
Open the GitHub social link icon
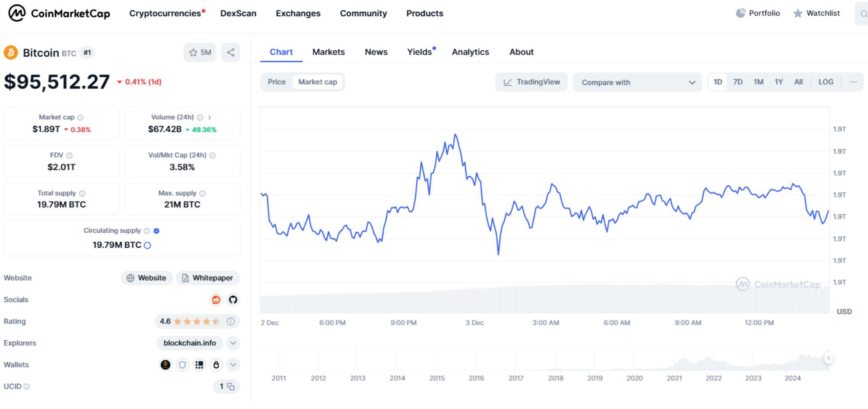click(233, 300)
